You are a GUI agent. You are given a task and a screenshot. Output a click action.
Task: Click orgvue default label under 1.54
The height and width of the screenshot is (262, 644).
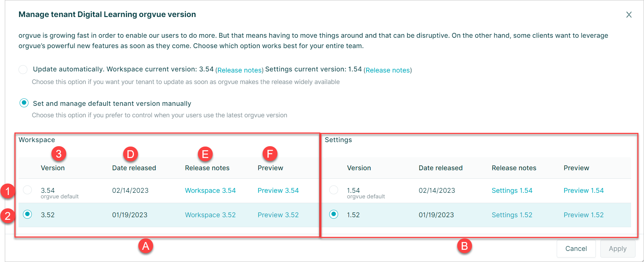click(366, 196)
